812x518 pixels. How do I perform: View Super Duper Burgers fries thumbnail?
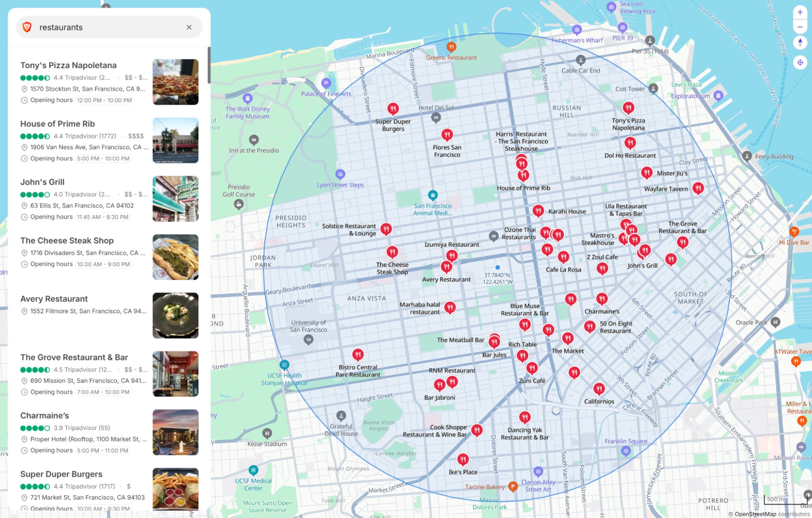coord(175,489)
